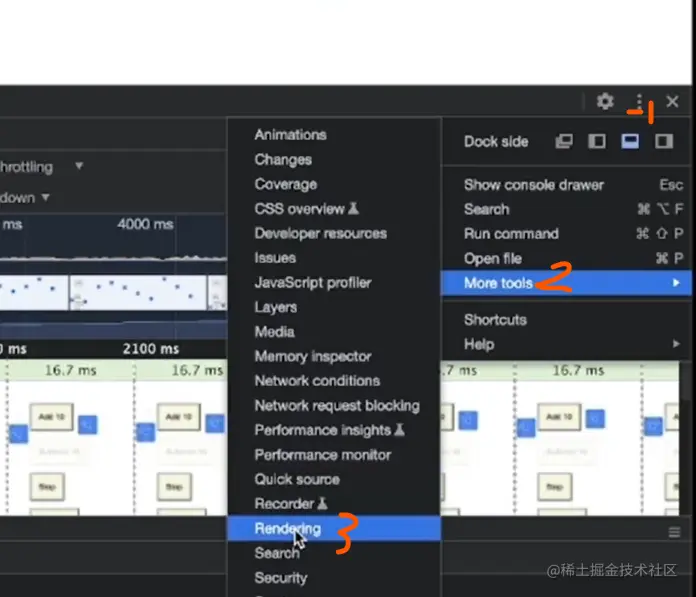Open DevTools settings gear
Image resolution: width=696 pixels, height=597 pixels.
click(605, 102)
